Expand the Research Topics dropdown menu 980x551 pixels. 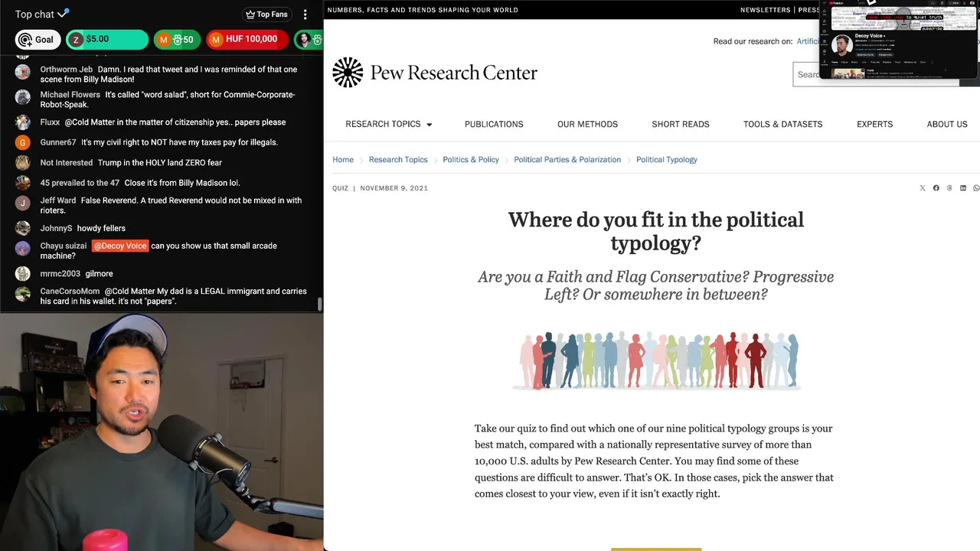(x=388, y=124)
